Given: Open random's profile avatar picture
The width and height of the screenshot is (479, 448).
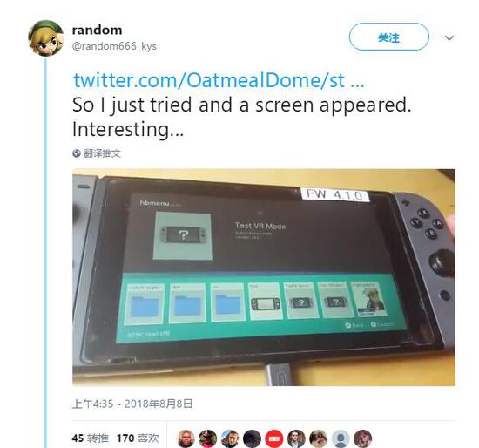Looking at the screenshot, I should pyautogui.click(x=46, y=38).
